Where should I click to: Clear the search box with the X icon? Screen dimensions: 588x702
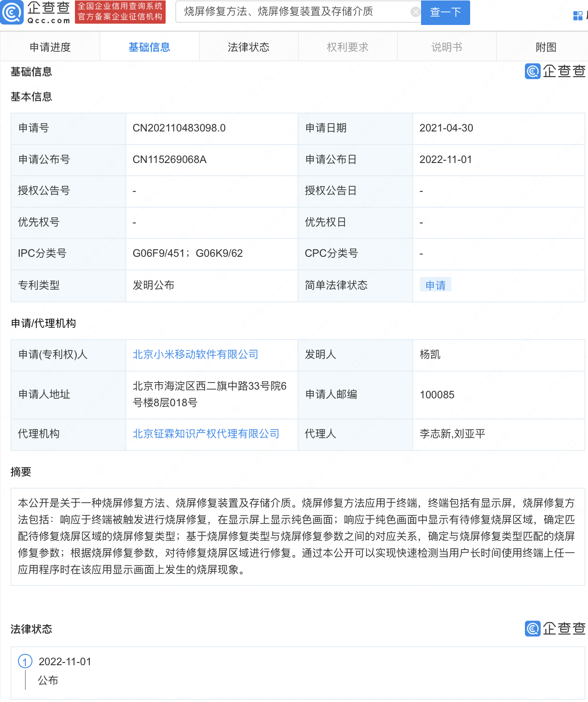point(415,12)
